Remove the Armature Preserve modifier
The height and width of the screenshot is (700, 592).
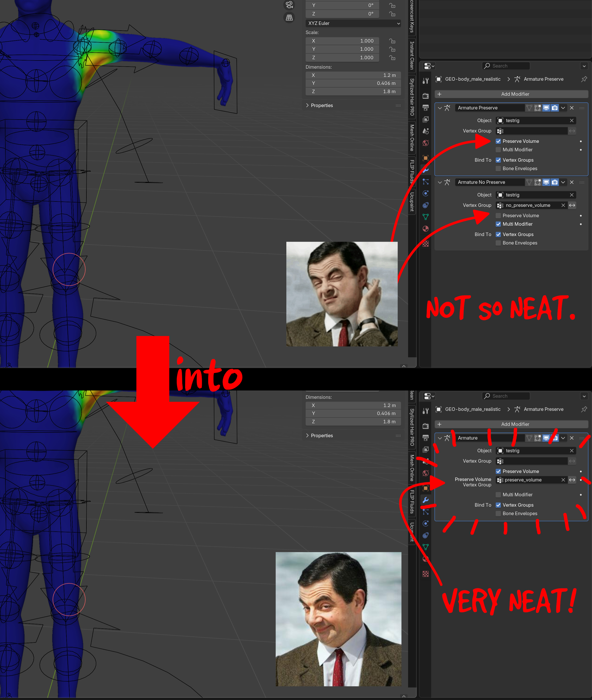click(x=572, y=108)
